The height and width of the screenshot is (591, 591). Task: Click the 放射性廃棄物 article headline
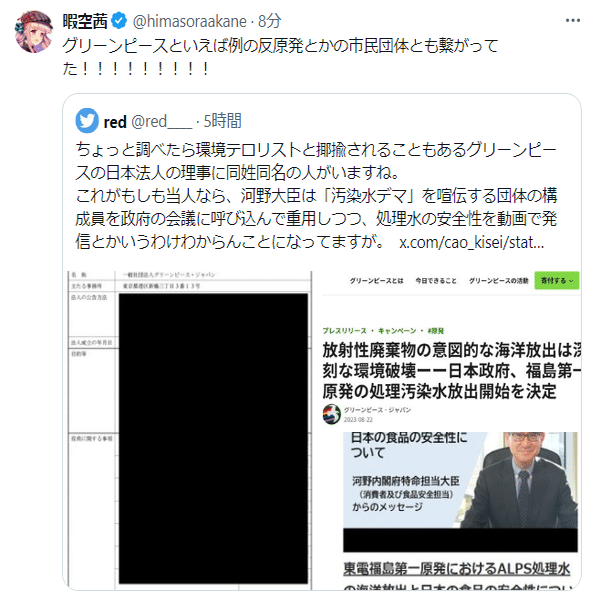tap(451, 371)
